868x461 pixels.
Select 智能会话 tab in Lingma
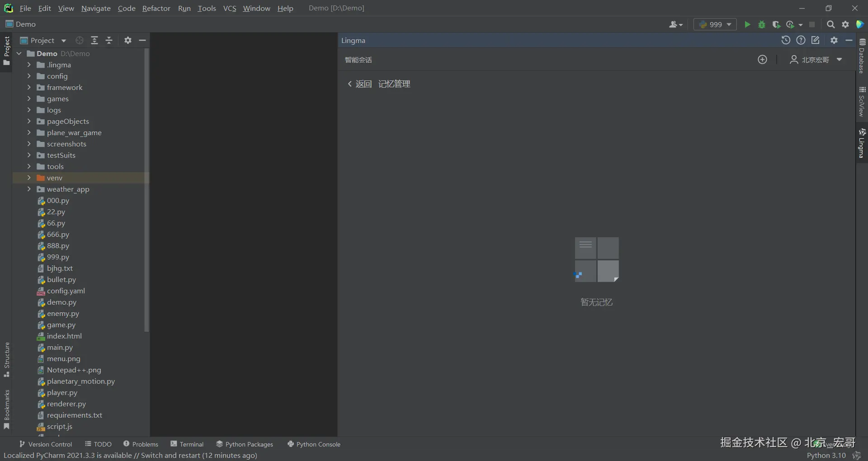pyautogui.click(x=358, y=60)
